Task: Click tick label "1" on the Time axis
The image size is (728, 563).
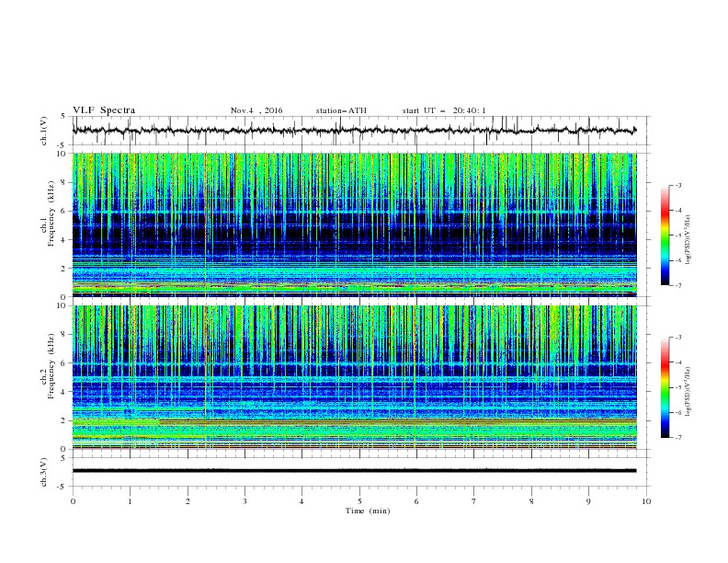Action: 130,501
